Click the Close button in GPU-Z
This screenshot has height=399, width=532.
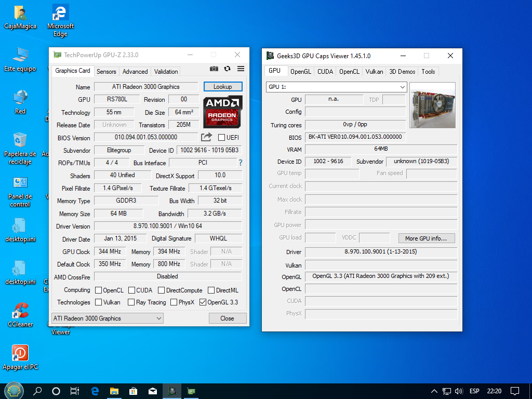(228, 318)
